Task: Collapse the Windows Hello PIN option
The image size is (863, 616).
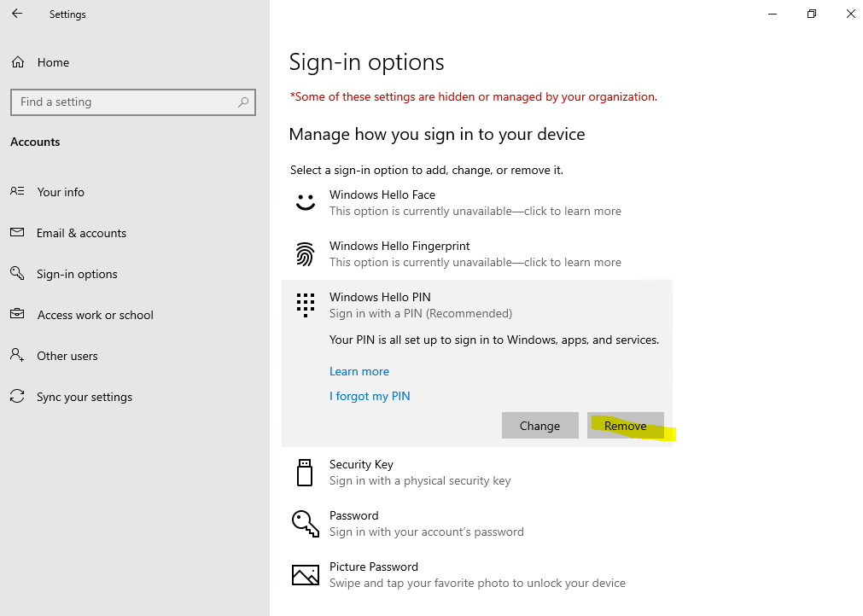Action: tap(477, 305)
